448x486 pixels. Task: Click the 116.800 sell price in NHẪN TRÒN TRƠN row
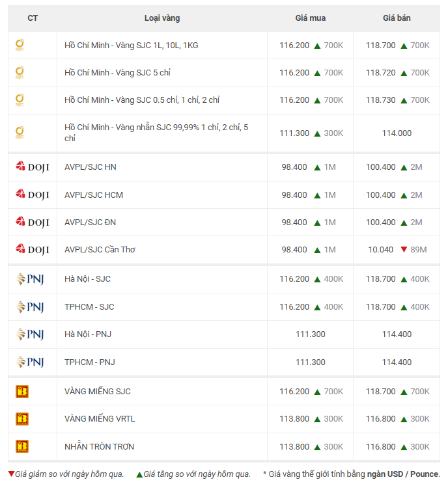[381, 446]
